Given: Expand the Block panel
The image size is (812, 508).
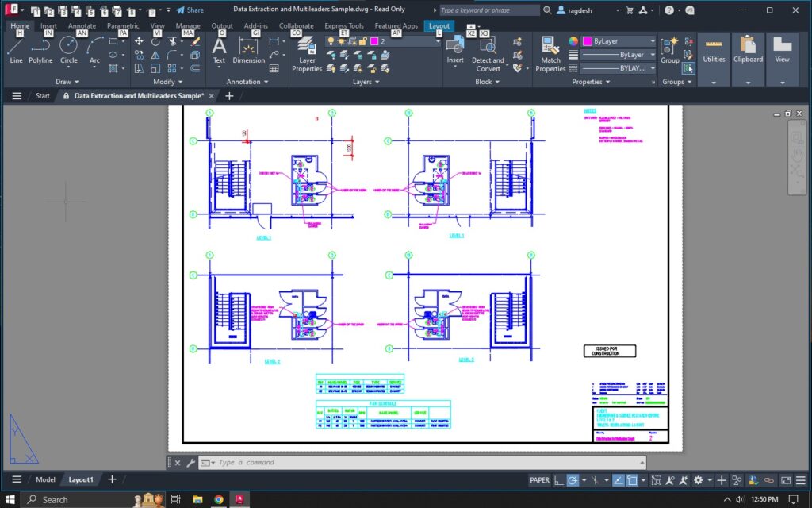Looking at the screenshot, I should (x=488, y=82).
